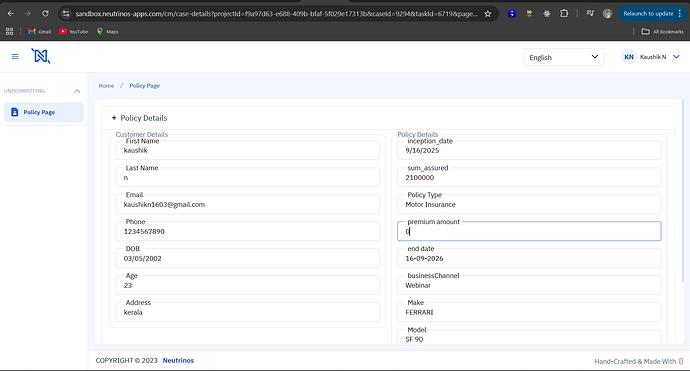690x371 pixels.
Task: Click the Phone number field
Action: tap(247, 231)
